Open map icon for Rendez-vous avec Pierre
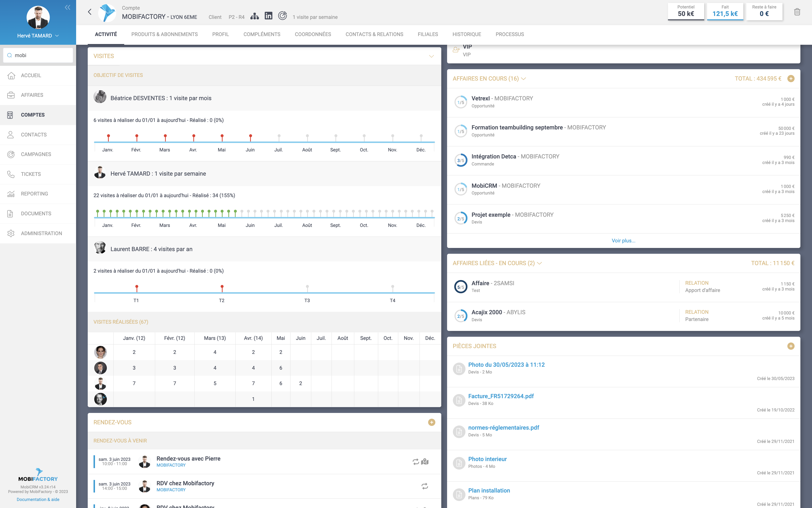 [425, 462]
